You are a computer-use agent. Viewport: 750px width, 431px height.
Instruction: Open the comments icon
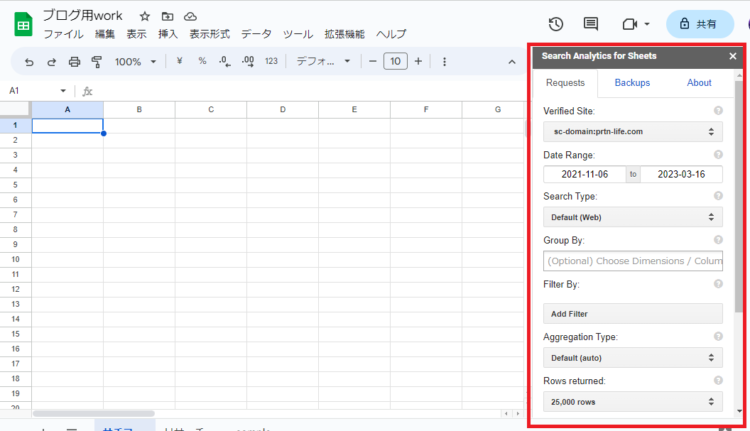coord(591,24)
